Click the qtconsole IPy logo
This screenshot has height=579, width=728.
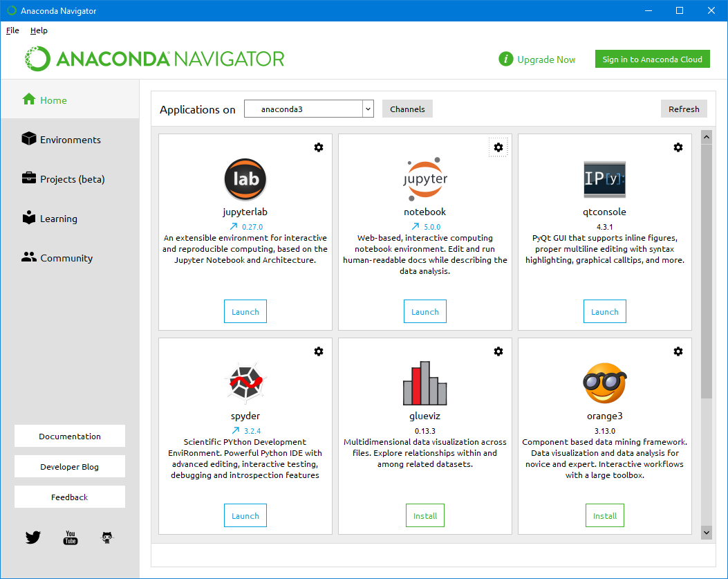pyautogui.click(x=604, y=179)
